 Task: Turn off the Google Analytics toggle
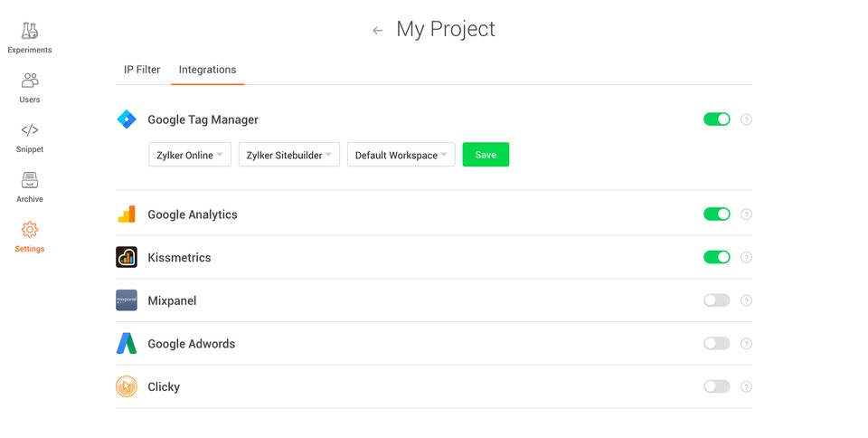tap(716, 214)
